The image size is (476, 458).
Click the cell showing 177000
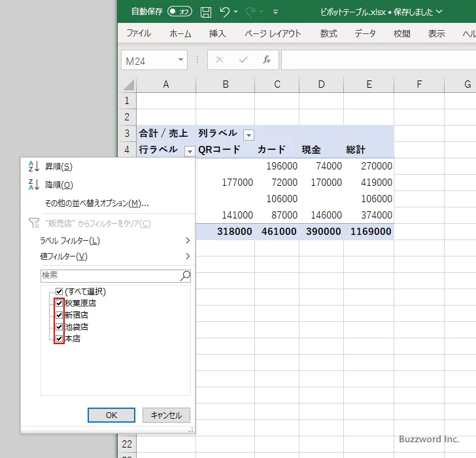click(x=225, y=183)
